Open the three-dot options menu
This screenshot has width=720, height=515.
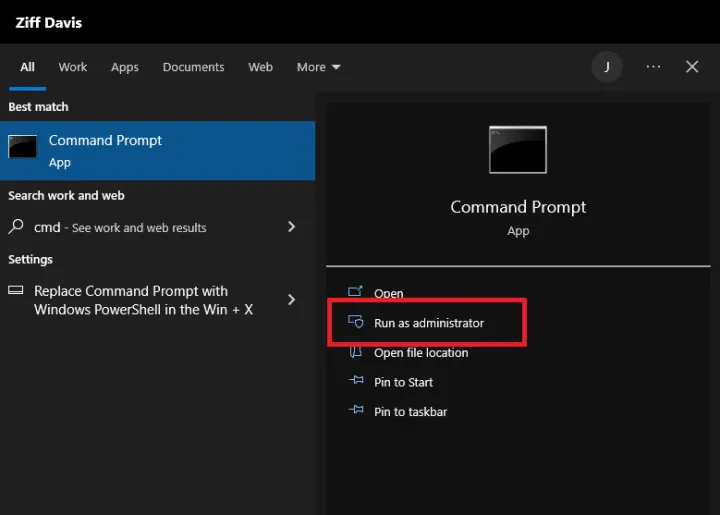tap(653, 67)
